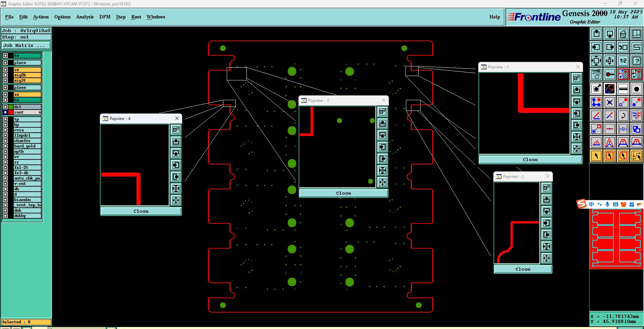The width and height of the screenshot is (644, 329).
Task: Toggle display checkbox for hard_gold layer
Action: click(x=5, y=146)
